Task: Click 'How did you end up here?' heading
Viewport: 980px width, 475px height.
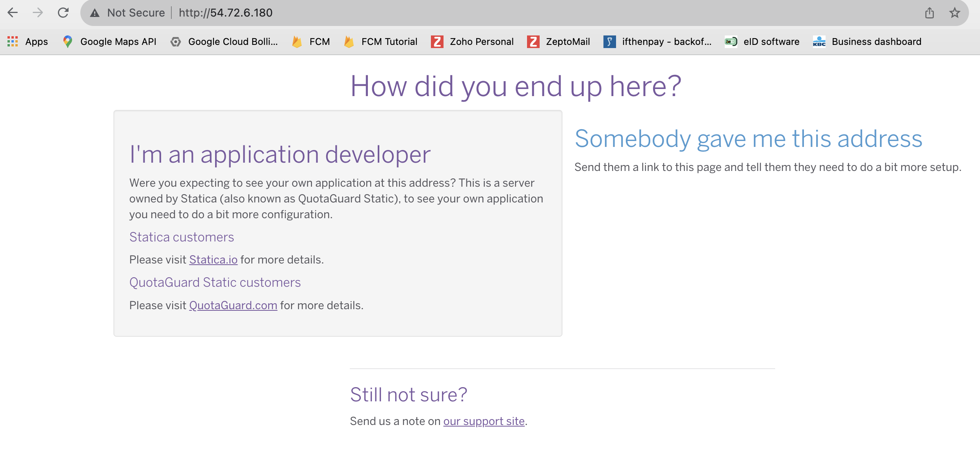Action: pyautogui.click(x=516, y=86)
